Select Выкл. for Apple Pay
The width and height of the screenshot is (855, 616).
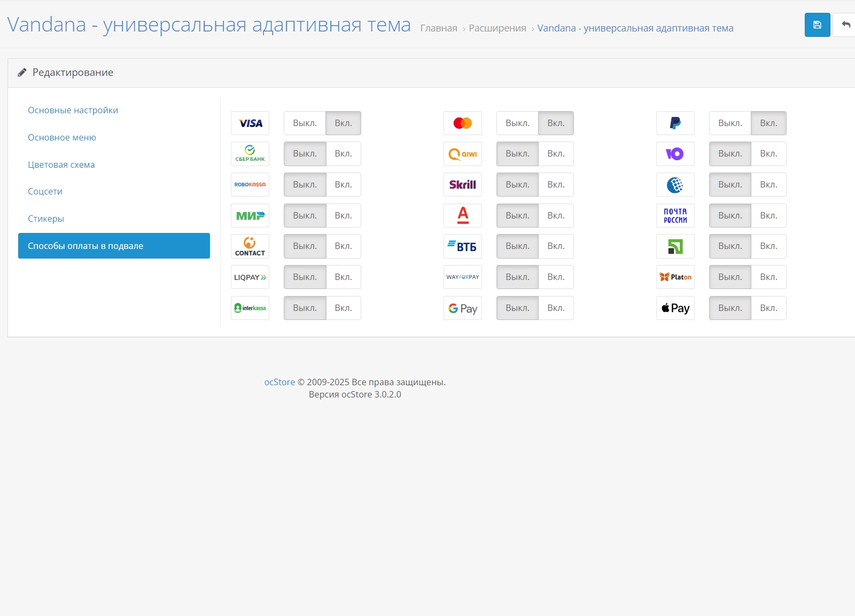(730, 308)
